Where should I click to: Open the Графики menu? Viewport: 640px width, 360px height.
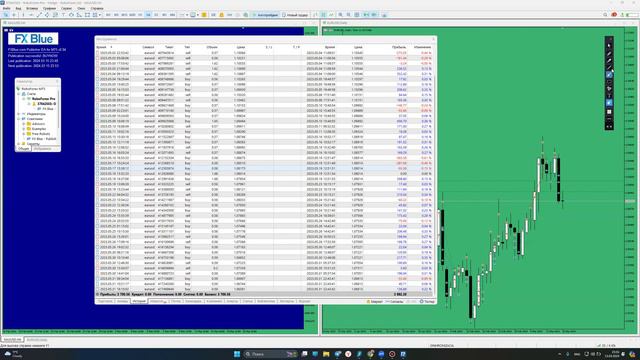49,8
